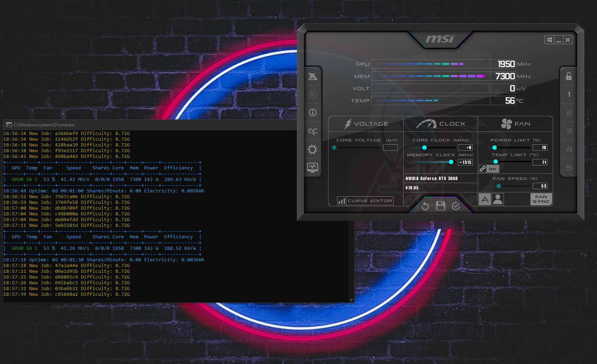The width and height of the screenshot is (597, 364).
Task: Click the cmd.exe window title text
Action: pyautogui.click(x=44, y=125)
